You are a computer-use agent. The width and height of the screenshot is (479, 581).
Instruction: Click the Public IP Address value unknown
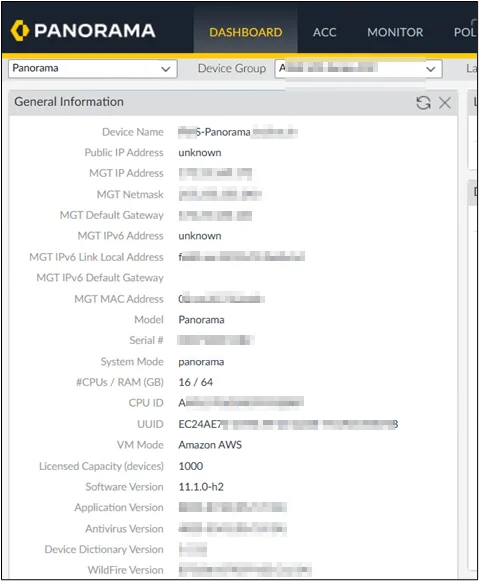200,153
